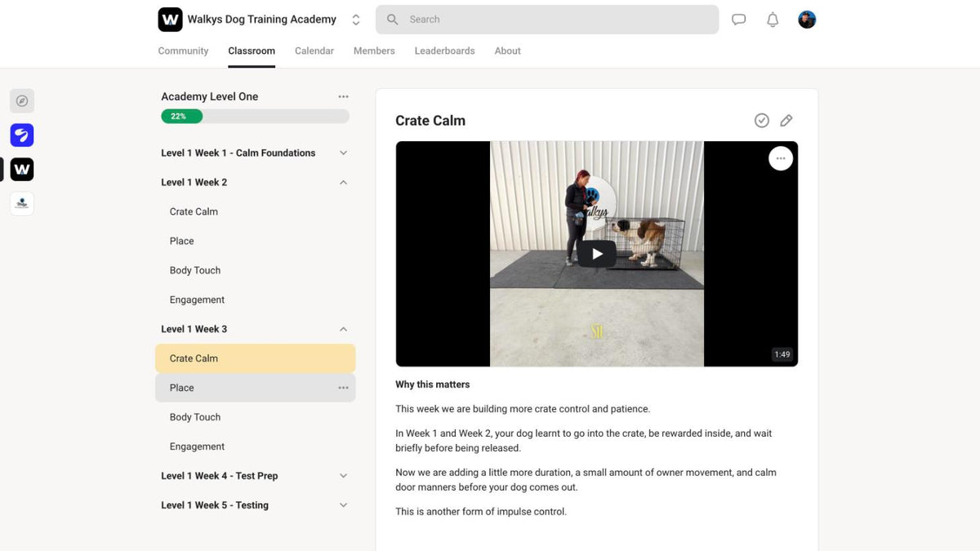Open the notifications bell
The width and height of the screenshot is (980, 551).
pos(773,20)
